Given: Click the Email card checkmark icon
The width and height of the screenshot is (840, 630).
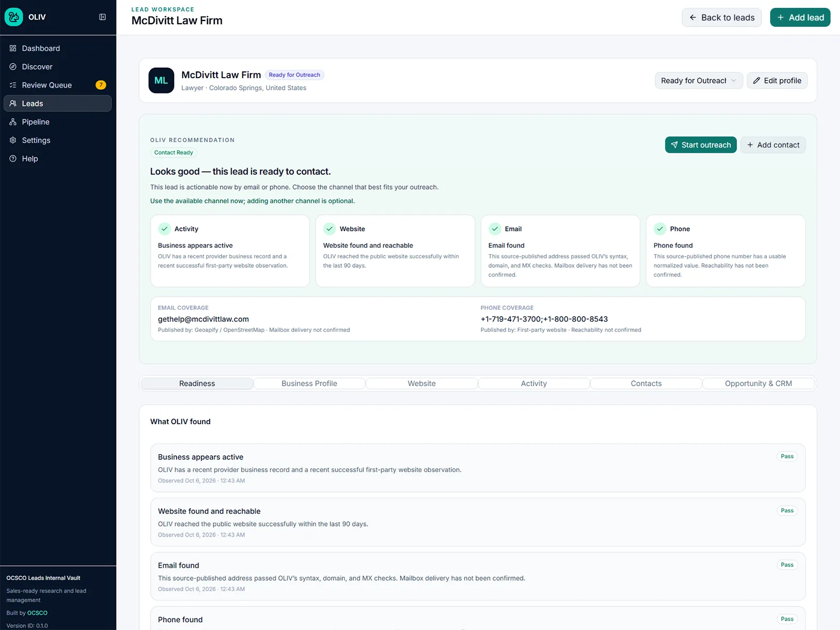Looking at the screenshot, I should coord(495,229).
